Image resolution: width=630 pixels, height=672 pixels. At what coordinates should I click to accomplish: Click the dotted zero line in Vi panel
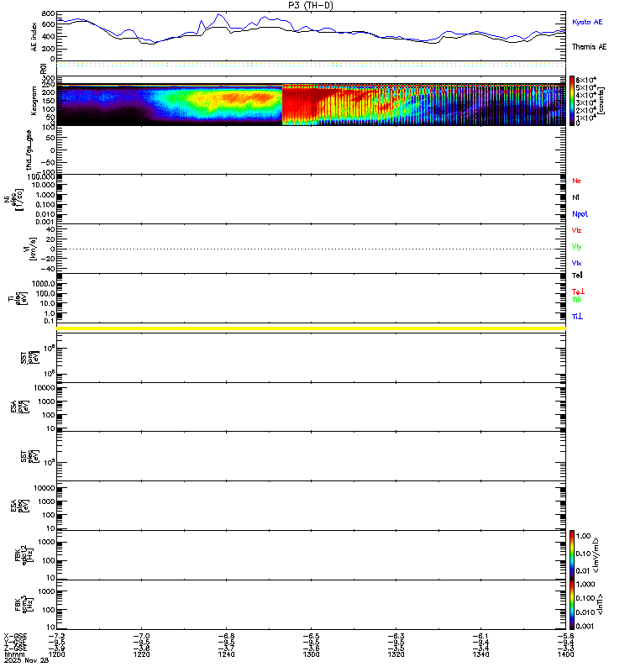point(311,249)
